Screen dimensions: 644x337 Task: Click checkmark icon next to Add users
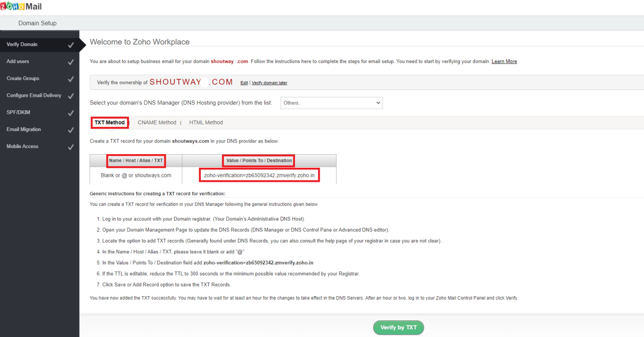[x=71, y=62]
